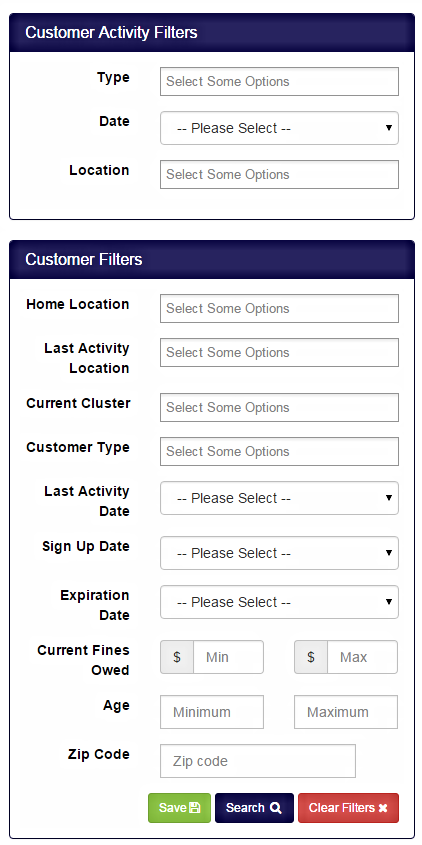Click the Home Location options field

(x=279, y=308)
